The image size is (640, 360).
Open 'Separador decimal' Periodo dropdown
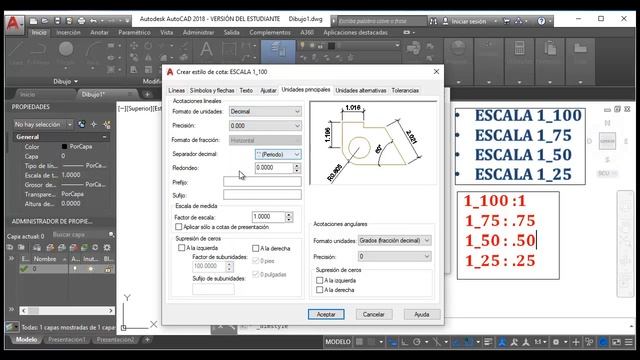pyautogui.click(x=278, y=154)
